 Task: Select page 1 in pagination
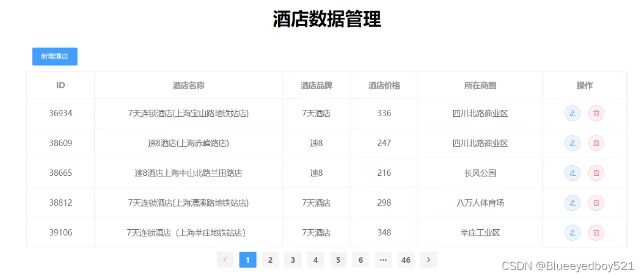[x=247, y=260]
